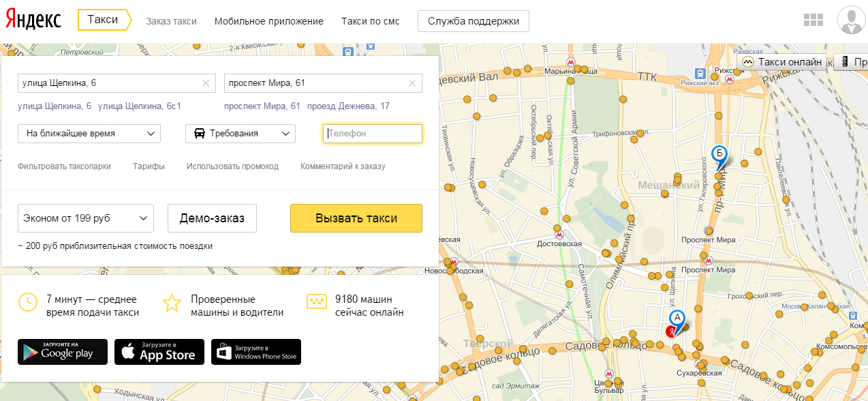Focus the Телефон input field
The width and height of the screenshot is (868, 401).
pos(373,134)
